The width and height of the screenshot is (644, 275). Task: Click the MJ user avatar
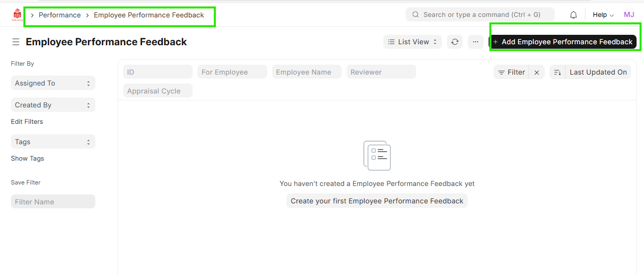click(629, 15)
